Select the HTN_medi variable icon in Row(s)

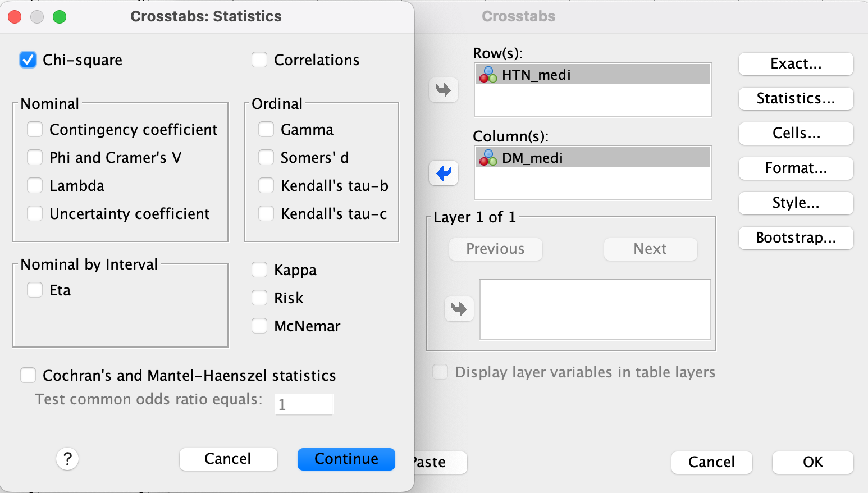[488, 75]
